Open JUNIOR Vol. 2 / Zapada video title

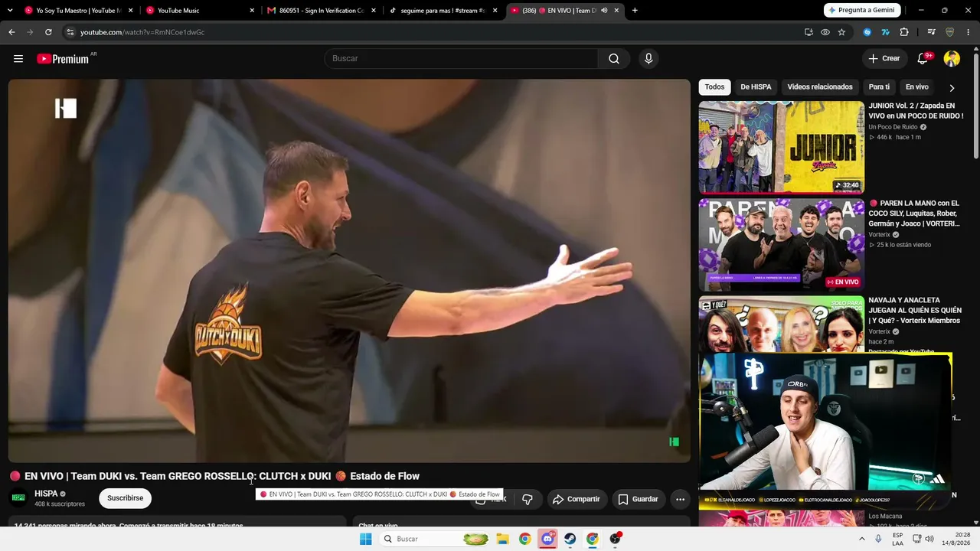click(x=916, y=111)
